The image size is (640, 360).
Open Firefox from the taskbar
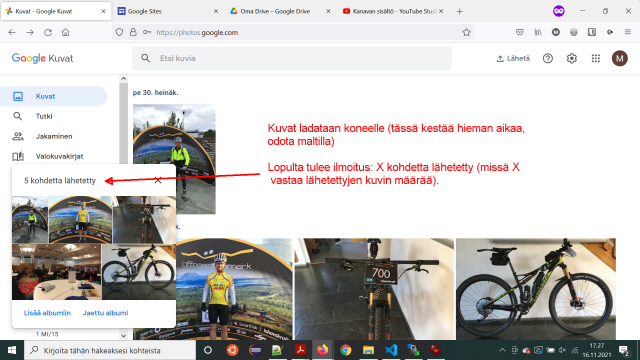pyautogui.click(x=322, y=350)
